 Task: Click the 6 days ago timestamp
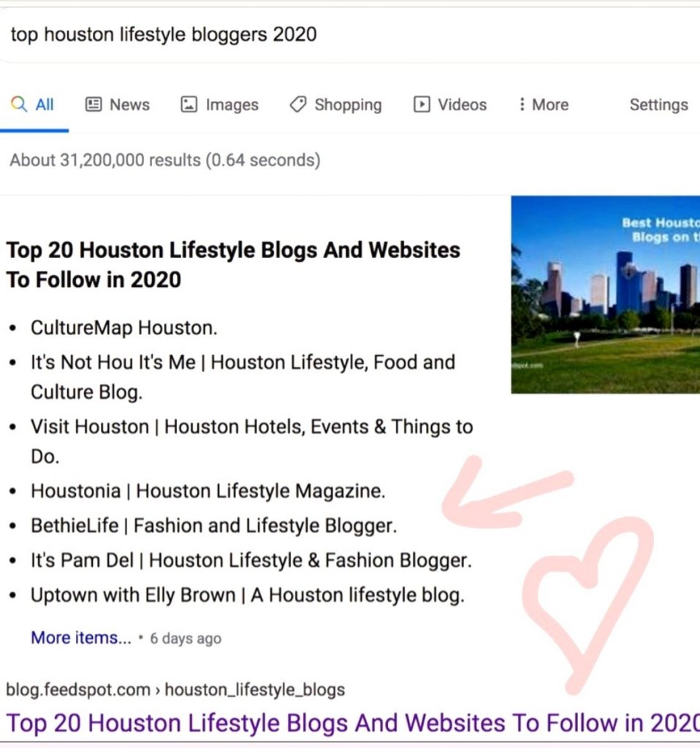(x=186, y=638)
